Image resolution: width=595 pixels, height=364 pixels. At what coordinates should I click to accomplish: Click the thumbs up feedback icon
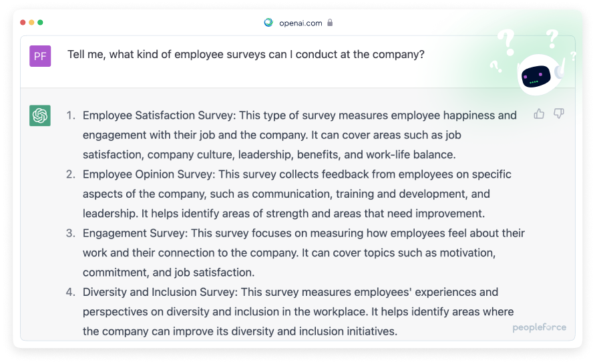click(x=539, y=114)
